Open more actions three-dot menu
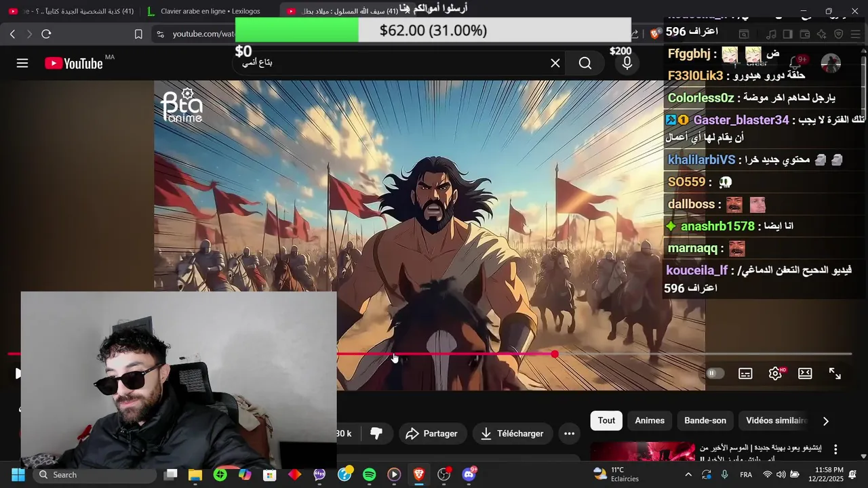The height and width of the screenshot is (488, 868). coord(569,434)
